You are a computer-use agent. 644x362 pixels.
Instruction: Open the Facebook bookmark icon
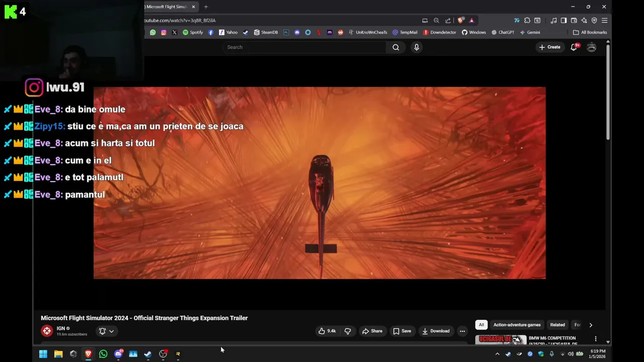211,32
